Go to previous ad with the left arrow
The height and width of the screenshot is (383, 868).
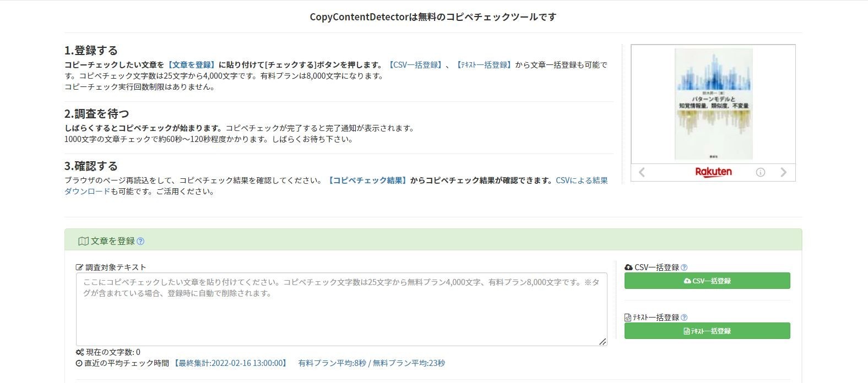pyautogui.click(x=642, y=172)
